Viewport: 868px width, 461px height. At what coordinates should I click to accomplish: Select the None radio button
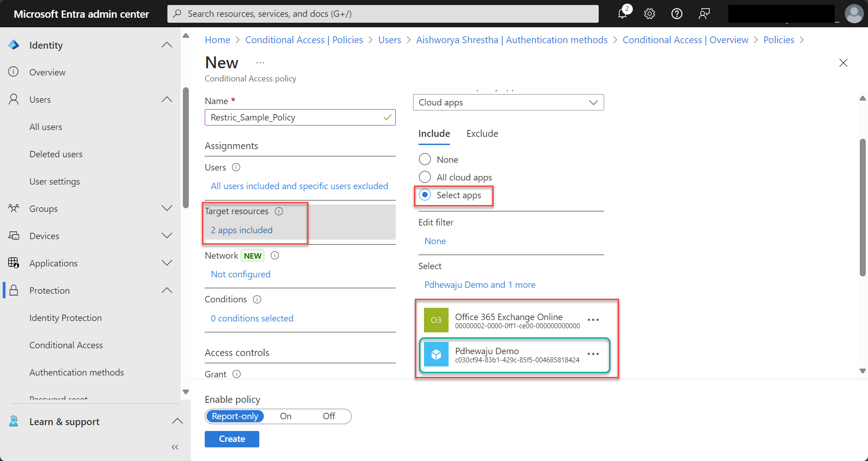click(x=425, y=159)
